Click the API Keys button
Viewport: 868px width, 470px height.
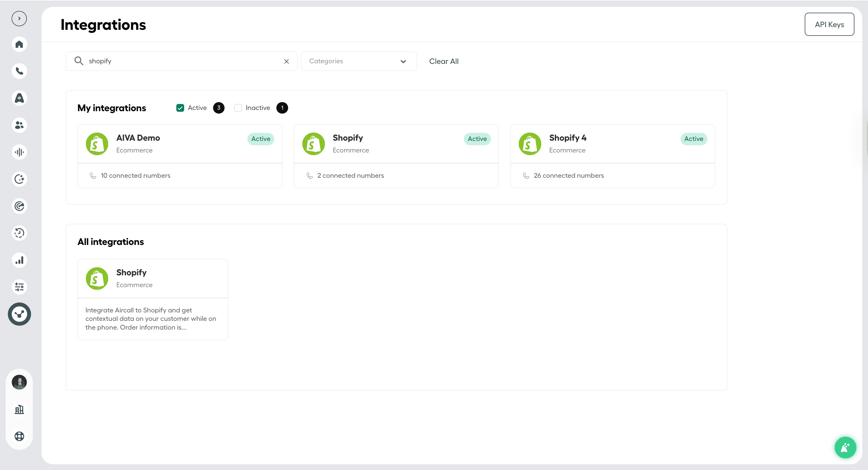tap(829, 24)
